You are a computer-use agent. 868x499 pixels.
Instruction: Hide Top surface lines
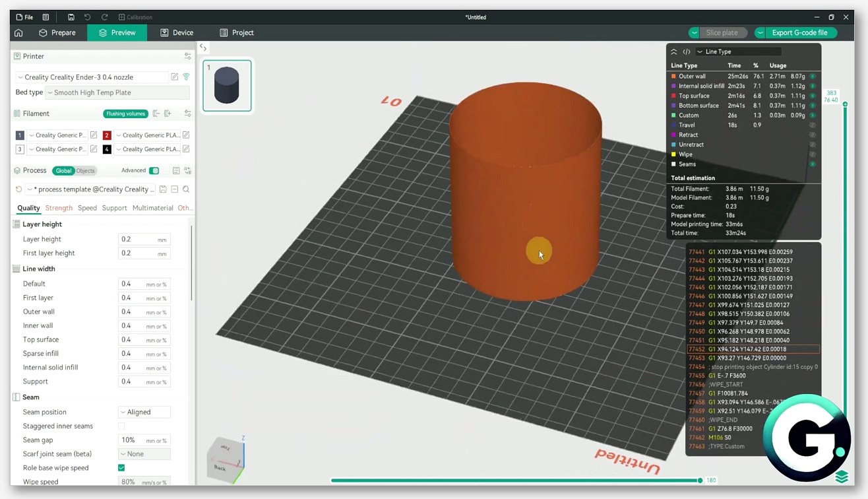pyautogui.click(x=813, y=96)
